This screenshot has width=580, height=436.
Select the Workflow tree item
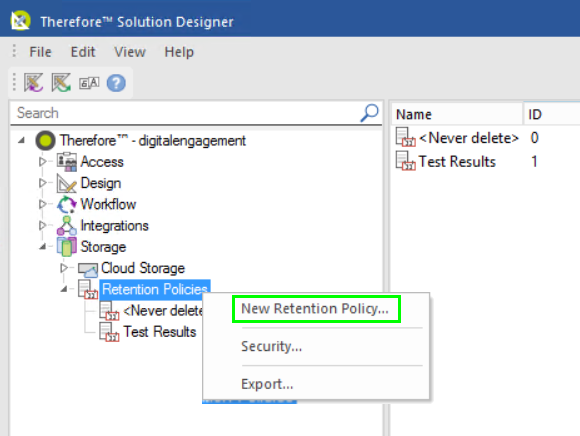pyautogui.click(x=108, y=204)
